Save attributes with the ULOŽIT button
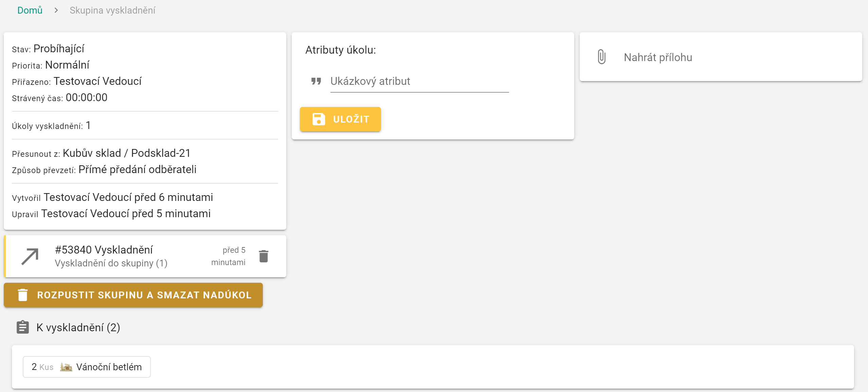The image size is (868, 392). 340,119
